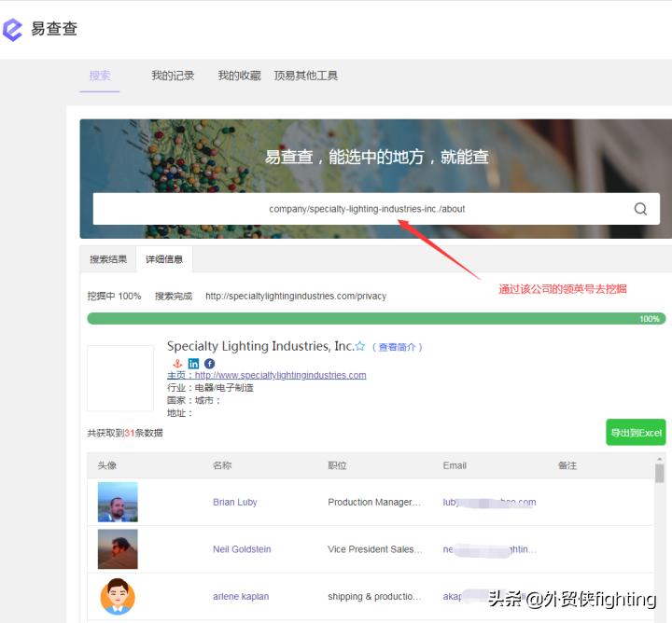Screen dimensions: 672x623
Task: Click the 挖掘中 100% status text
Action: tap(114, 296)
